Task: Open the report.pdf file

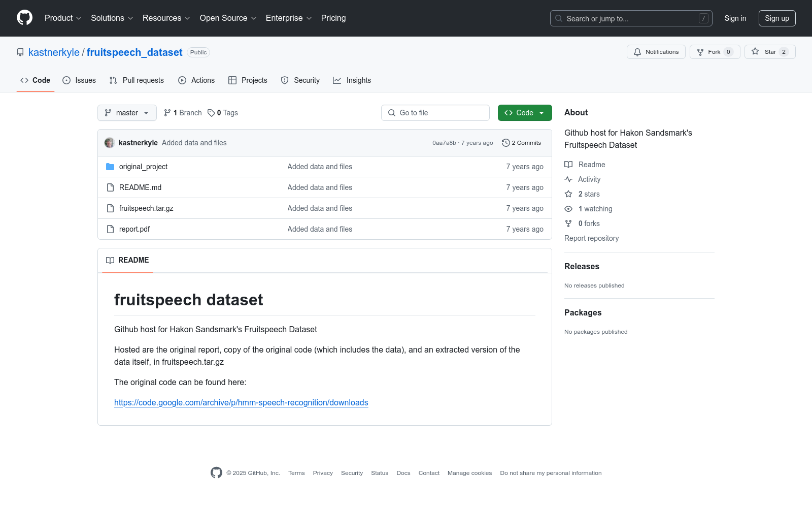Action: 134,229
